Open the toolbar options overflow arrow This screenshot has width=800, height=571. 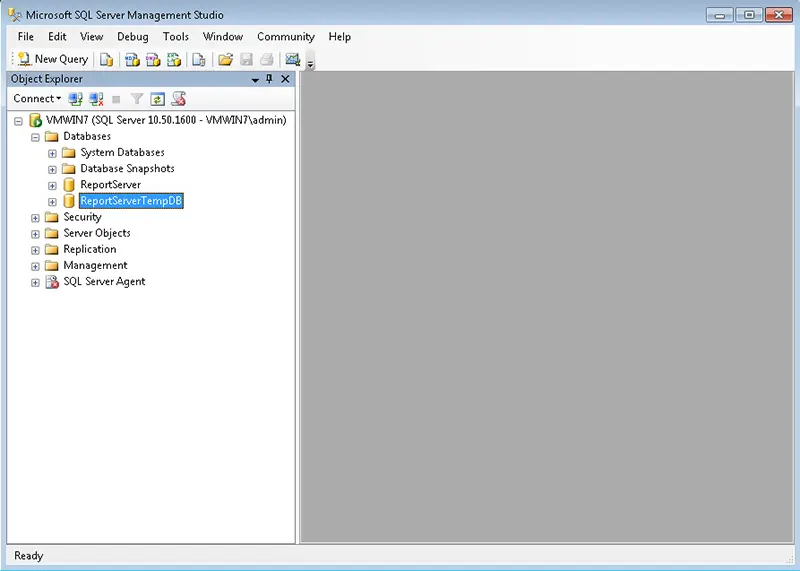click(x=310, y=63)
